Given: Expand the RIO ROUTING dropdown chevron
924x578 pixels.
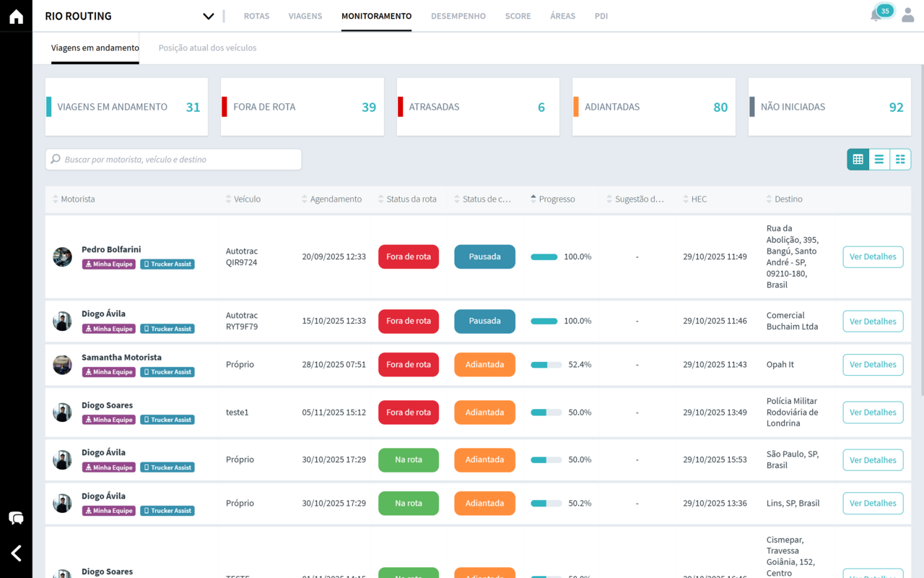Looking at the screenshot, I should [209, 17].
